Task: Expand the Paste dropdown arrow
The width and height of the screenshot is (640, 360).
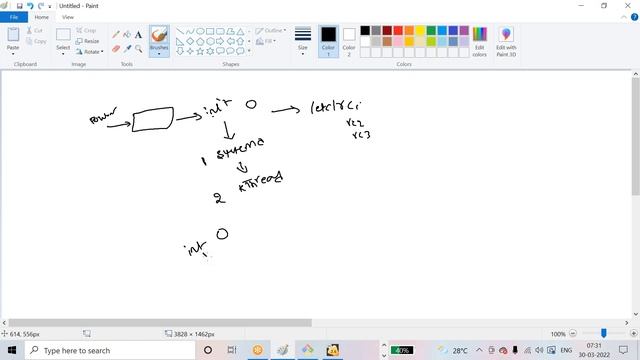Action: pyautogui.click(x=13, y=54)
